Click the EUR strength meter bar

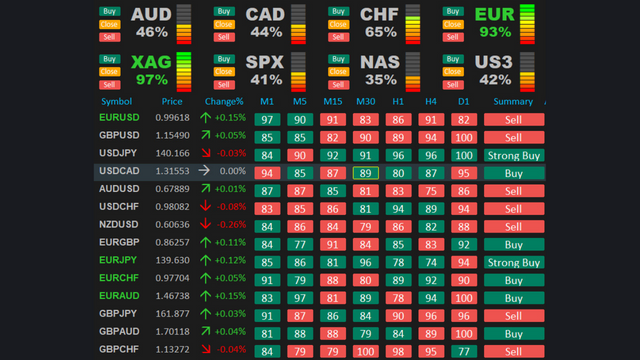(527, 24)
